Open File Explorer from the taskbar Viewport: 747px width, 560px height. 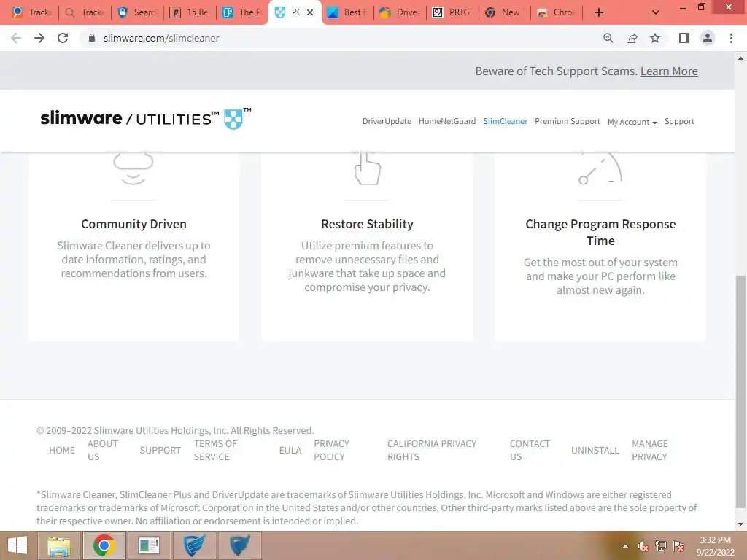[59, 545]
